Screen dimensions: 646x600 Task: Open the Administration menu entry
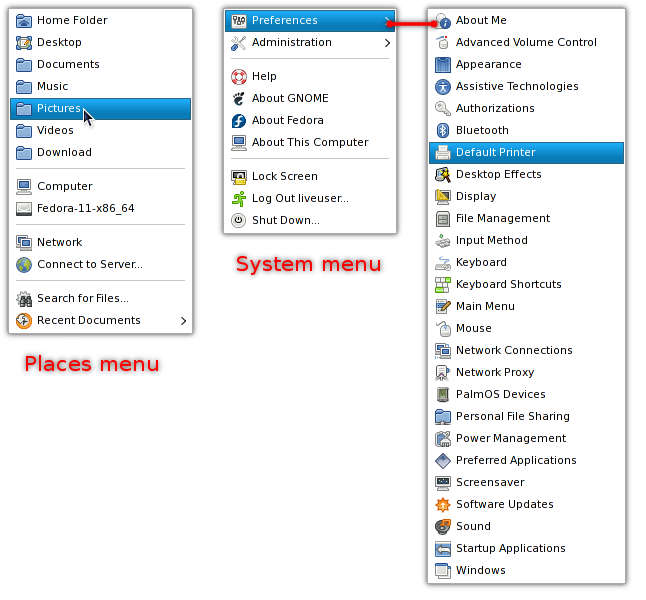[x=310, y=43]
